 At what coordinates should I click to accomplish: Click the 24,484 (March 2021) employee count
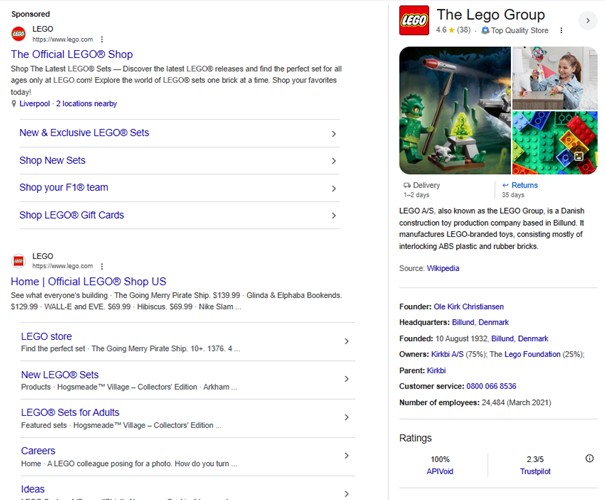[516, 403]
